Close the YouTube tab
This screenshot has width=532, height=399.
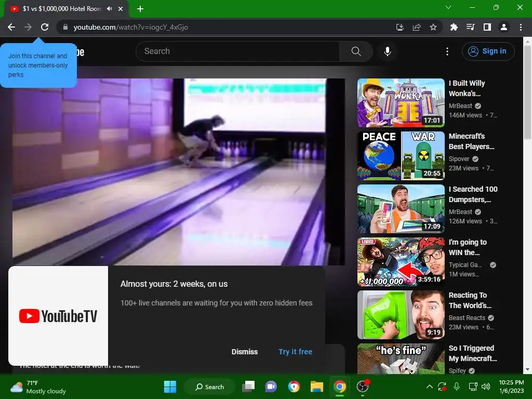121,9
